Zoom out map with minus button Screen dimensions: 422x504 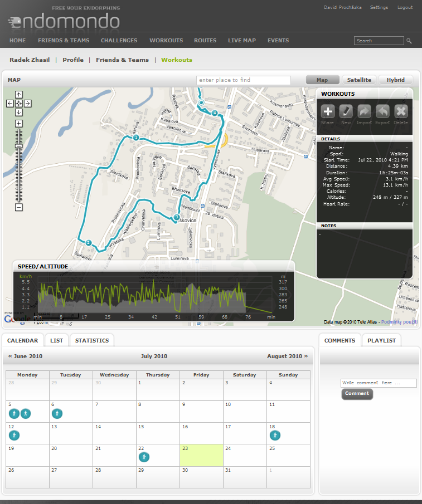point(18,207)
